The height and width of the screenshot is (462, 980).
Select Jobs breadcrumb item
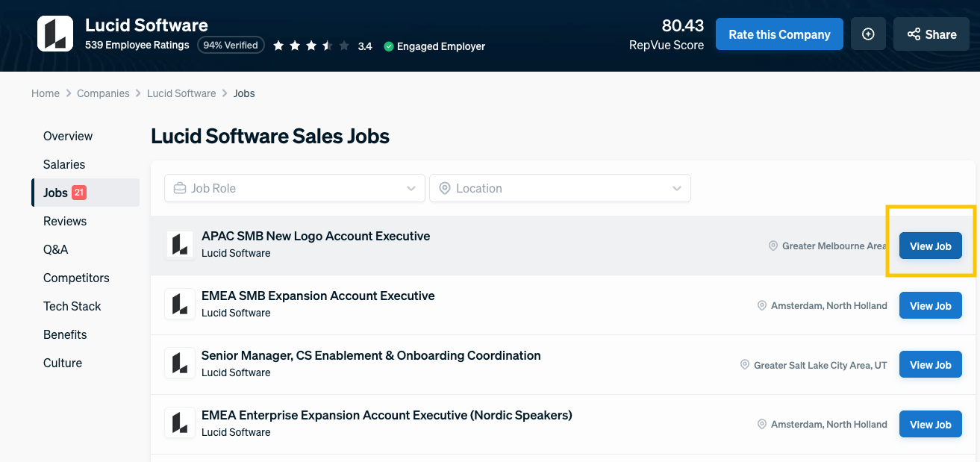[244, 93]
